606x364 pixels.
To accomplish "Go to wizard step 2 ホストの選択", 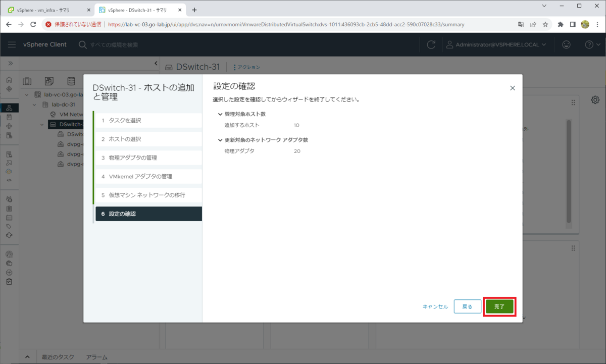I will pos(148,139).
